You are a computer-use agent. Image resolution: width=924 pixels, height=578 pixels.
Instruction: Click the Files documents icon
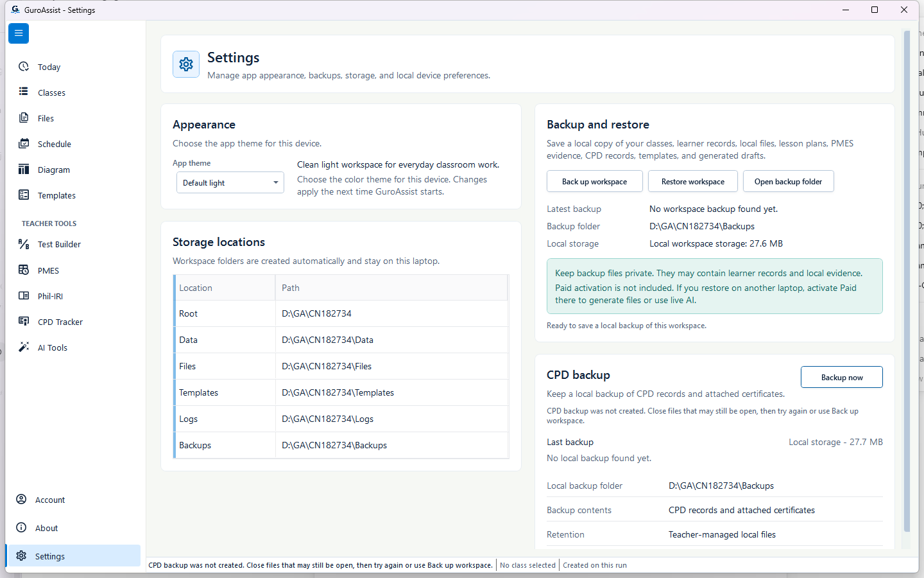click(x=24, y=118)
